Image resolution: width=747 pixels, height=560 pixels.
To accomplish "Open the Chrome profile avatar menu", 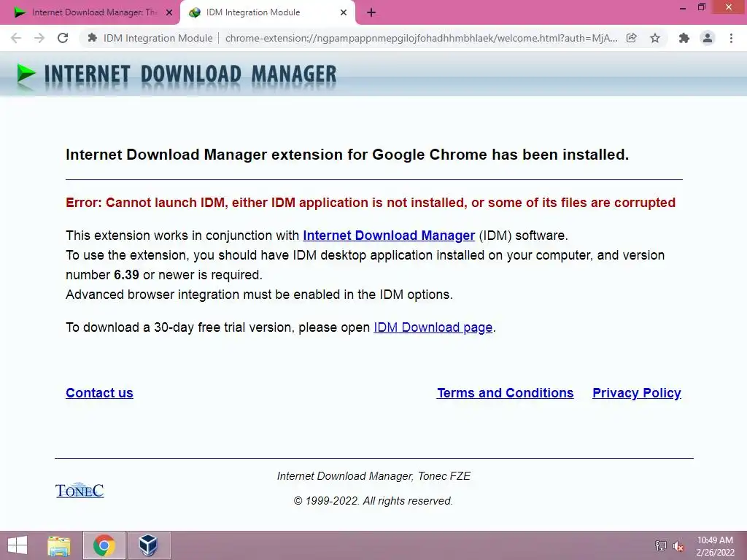I will click(x=708, y=38).
